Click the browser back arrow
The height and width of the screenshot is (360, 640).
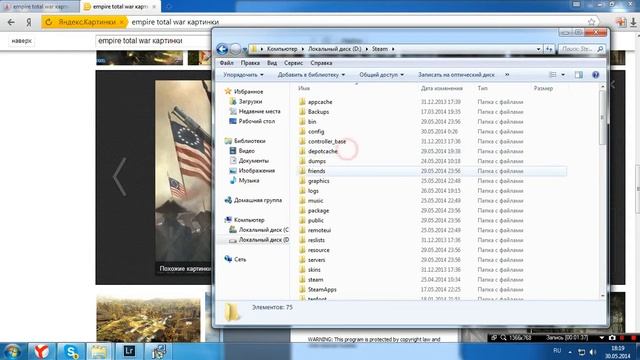pos(11,22)
